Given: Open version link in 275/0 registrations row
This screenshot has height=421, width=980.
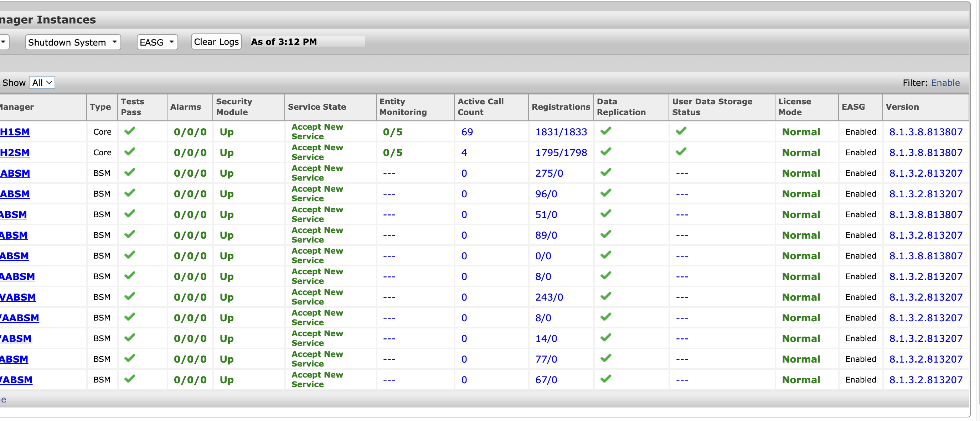Looking at the screenshot, I should pos(925,173).
